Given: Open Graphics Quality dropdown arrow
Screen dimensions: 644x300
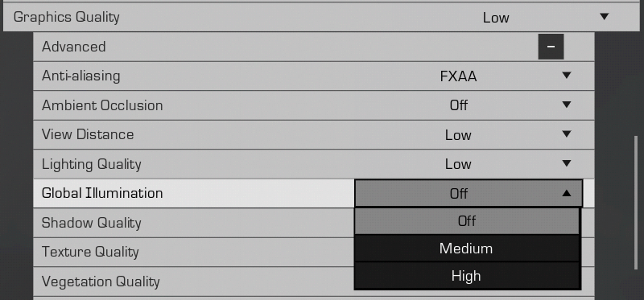Looking at the screenshot, I should 604,17.
